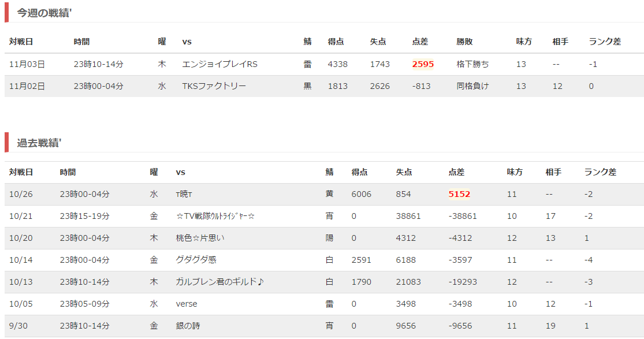Click time 23時05-09分 in 10/05 row

point(84,304)
